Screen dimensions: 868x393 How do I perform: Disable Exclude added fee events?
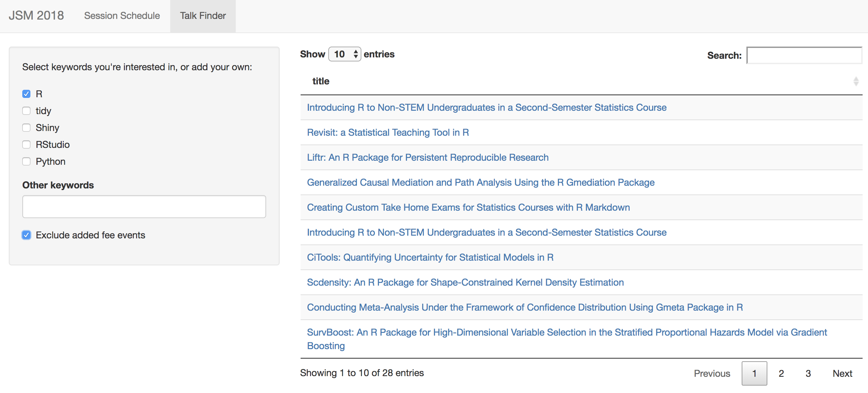pos(26,235)
